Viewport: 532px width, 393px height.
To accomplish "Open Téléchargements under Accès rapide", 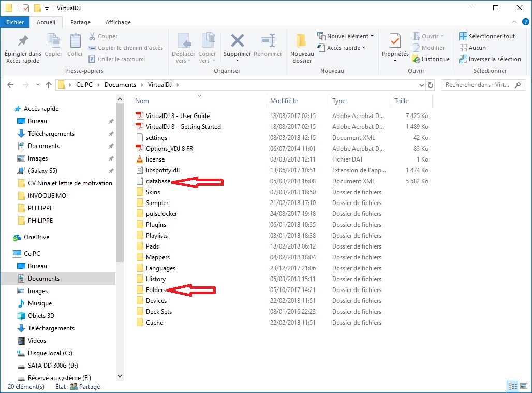I will click(51, 134).
